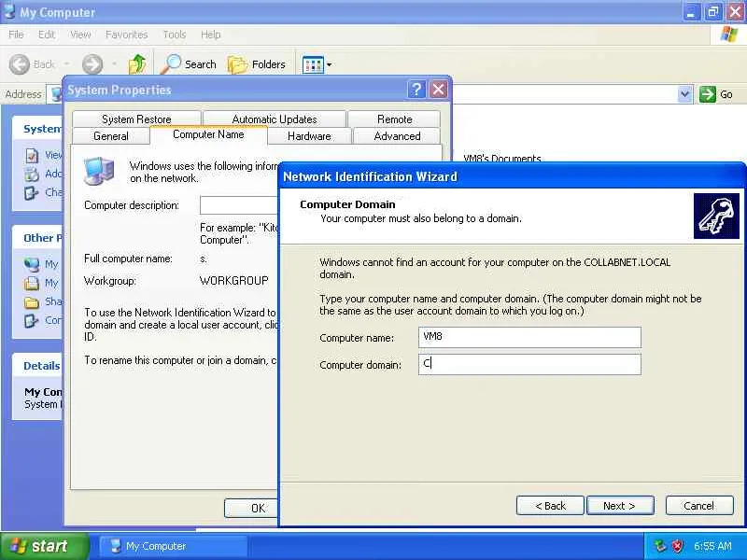Open the File menu
This screenshot has height=560, width=747.
point(16,35)
